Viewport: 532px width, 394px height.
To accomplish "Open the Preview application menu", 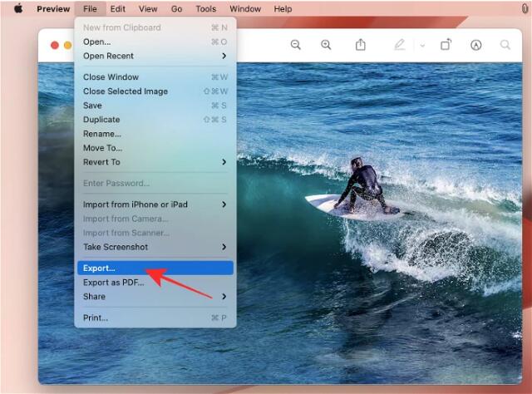I will pyautogui.click(x=53, y=9).
